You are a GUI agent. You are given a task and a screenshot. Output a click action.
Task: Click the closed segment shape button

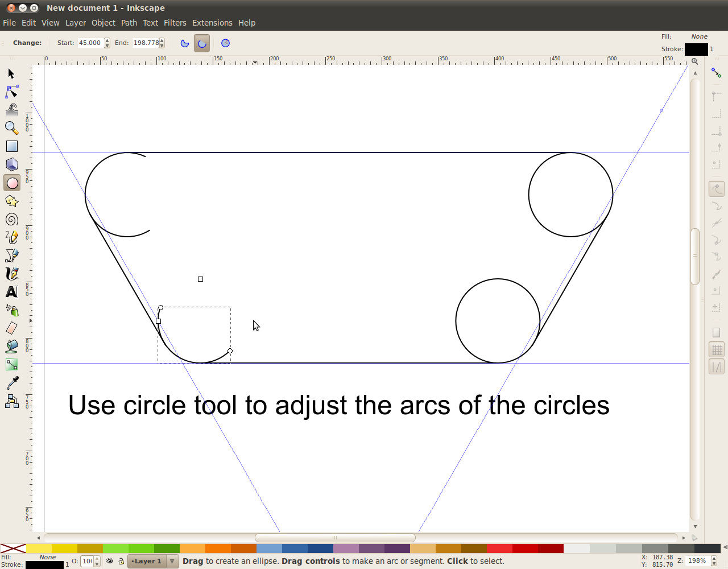[185, 43]
